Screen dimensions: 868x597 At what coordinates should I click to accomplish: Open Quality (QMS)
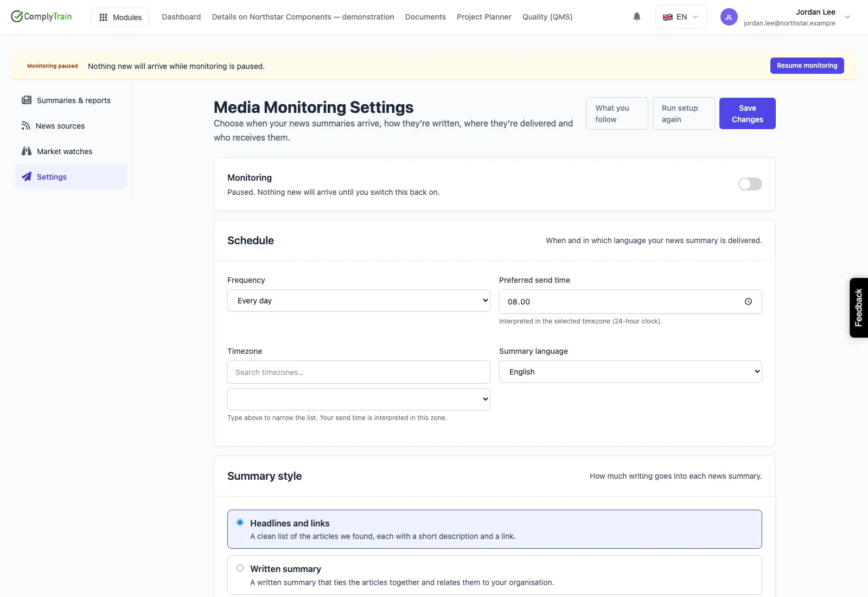[547, 17]
